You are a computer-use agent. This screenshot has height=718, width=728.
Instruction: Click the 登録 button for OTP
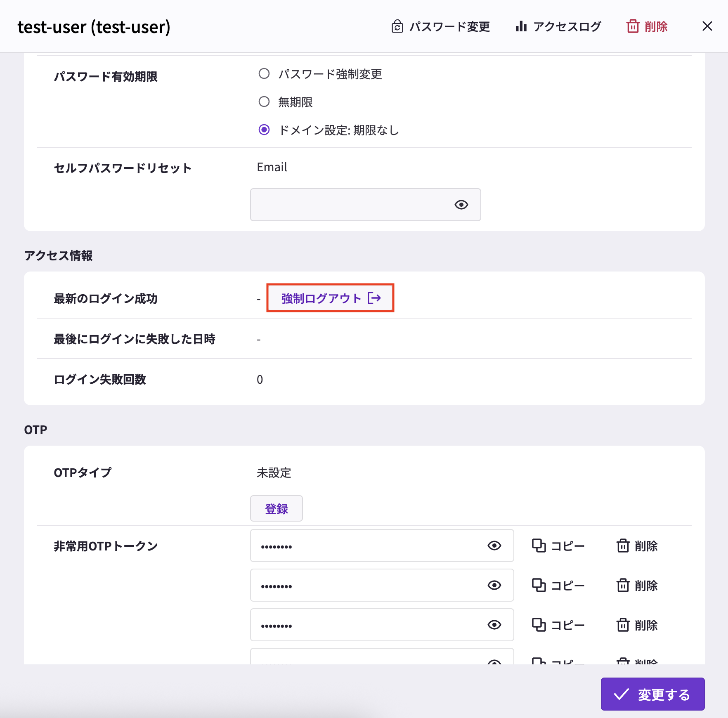click(276, 508)
